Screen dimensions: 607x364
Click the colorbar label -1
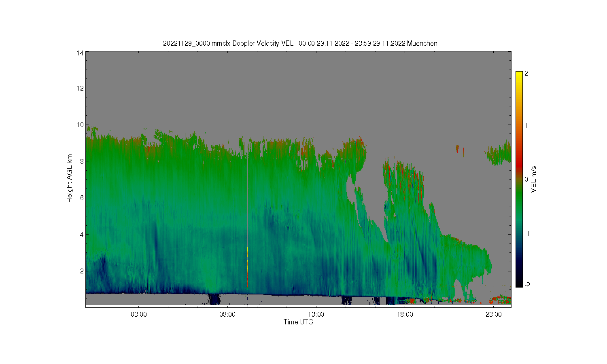click(x=527, y=234)
